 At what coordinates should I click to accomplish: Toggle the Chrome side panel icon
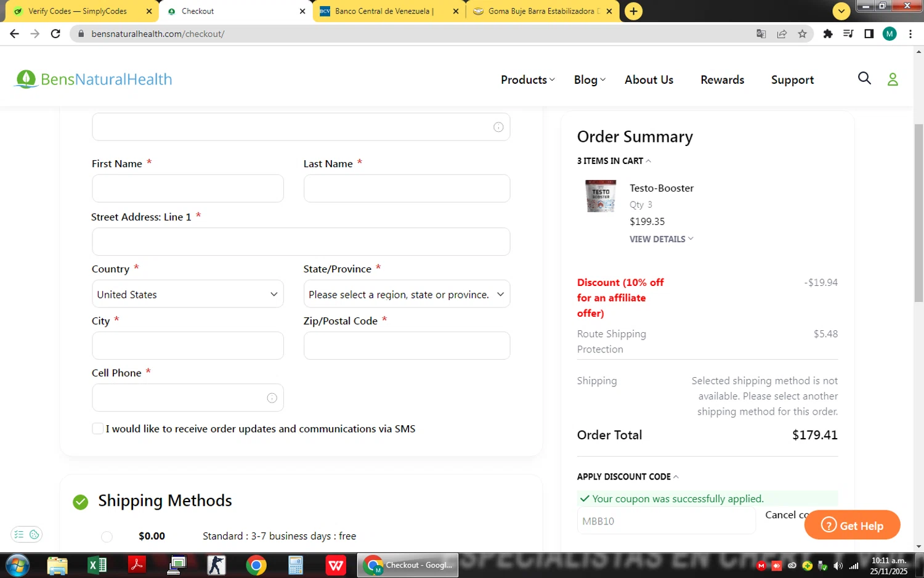[869, 34]
